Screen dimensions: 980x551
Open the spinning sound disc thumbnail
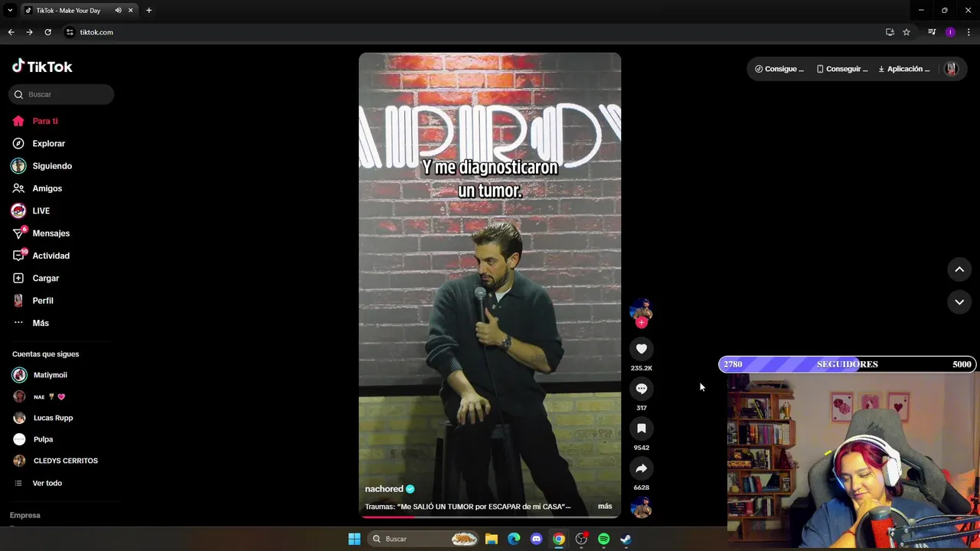tap(641, 507)
